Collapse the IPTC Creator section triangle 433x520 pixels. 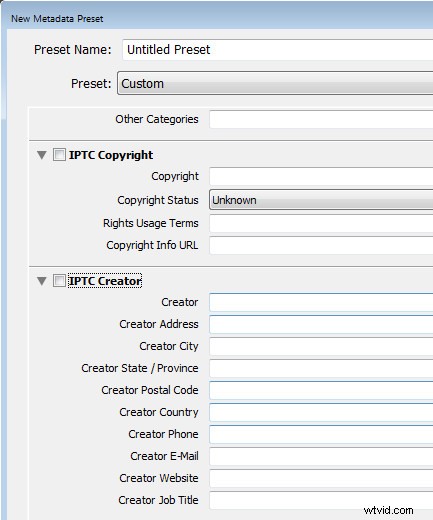click(x=42, y=281)
